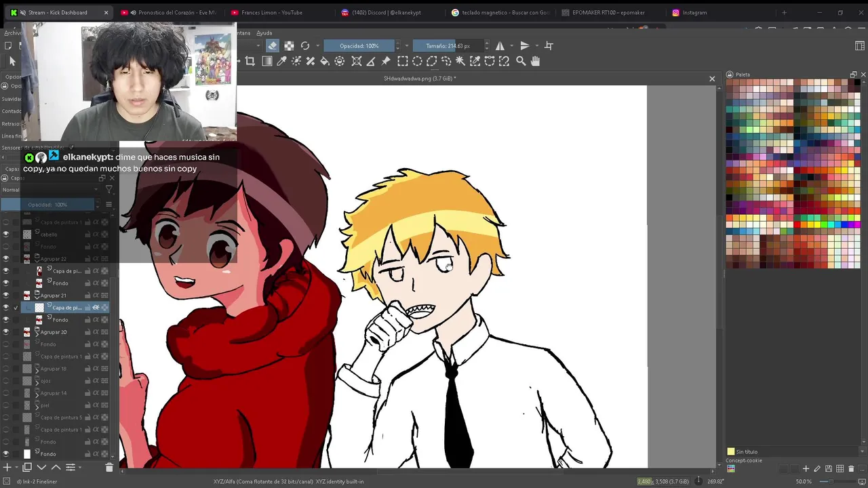Show the piel layer
This screenshot has width=868, height=488.
click(x=6, y=405)
